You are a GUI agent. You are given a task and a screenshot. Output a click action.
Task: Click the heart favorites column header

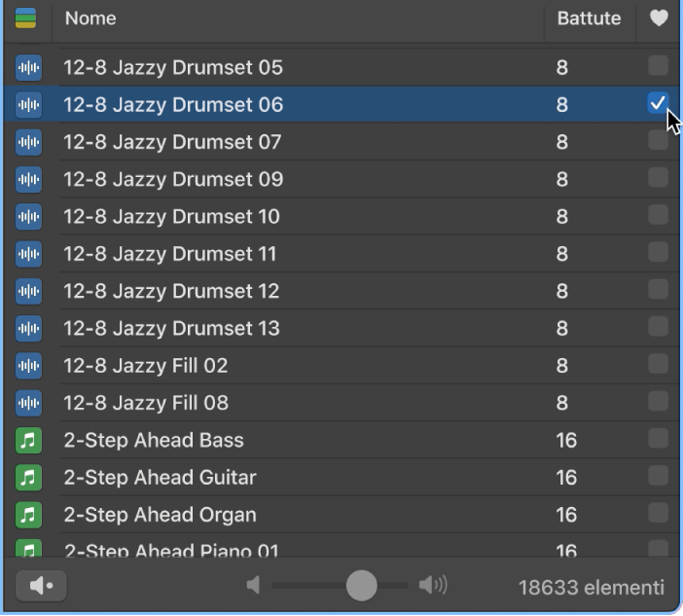pos(659,18)
